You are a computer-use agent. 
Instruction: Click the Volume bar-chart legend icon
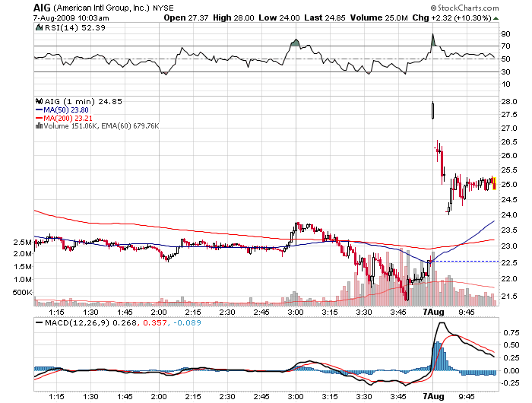tap(39, 126)
